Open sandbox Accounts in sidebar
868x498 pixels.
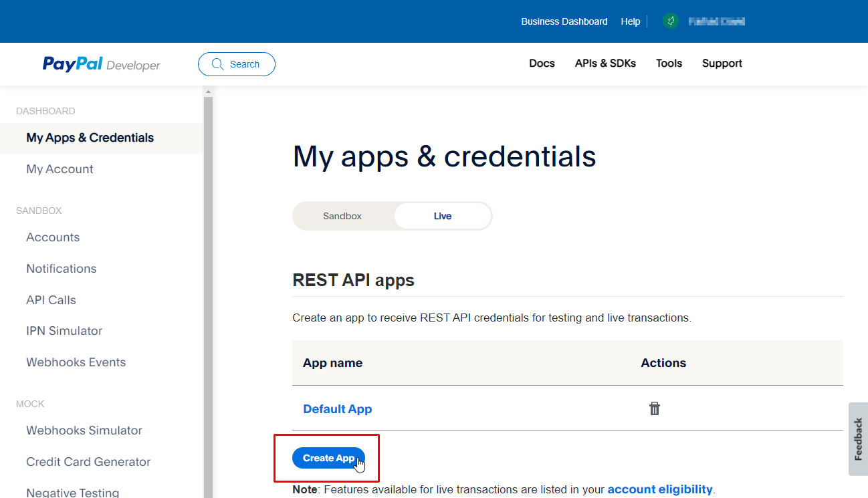[x=53, y=237]
